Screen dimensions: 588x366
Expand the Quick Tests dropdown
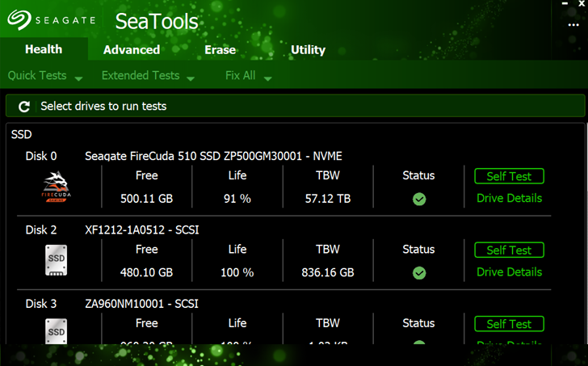pyautogui.click(x=45, y=76)
